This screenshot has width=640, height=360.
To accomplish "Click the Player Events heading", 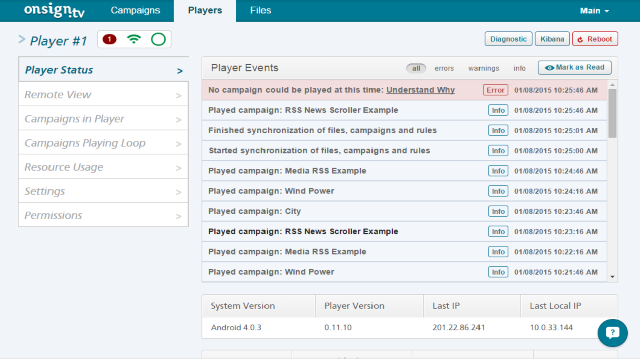I will coord(244,68).
